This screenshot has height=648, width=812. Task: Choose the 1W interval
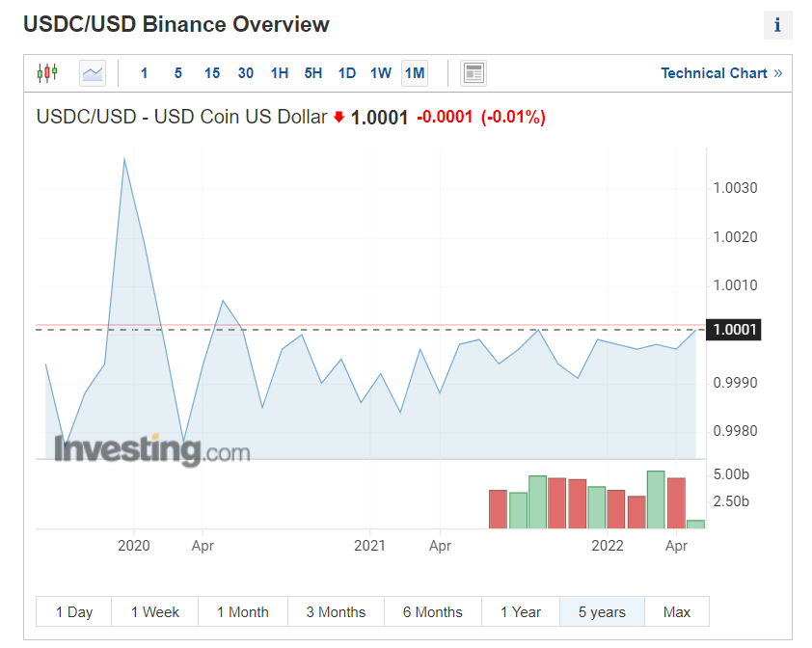[381, 73]
